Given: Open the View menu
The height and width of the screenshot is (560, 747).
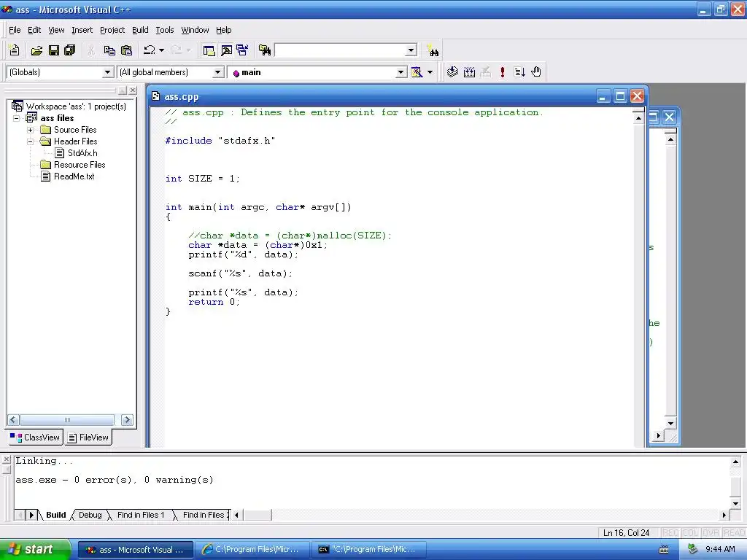Looking at the screenshot, I should (x=56, y=30).
